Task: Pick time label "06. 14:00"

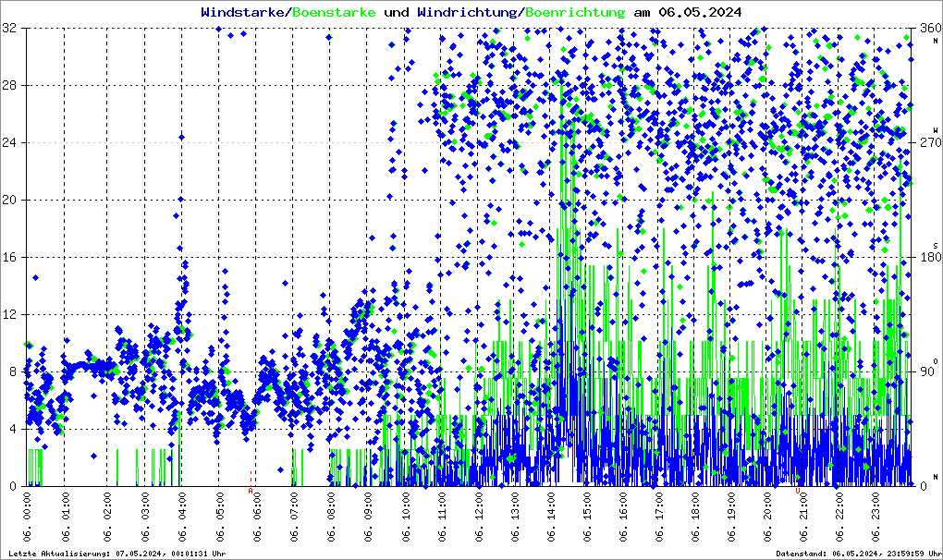Action: tap(550, 517)
